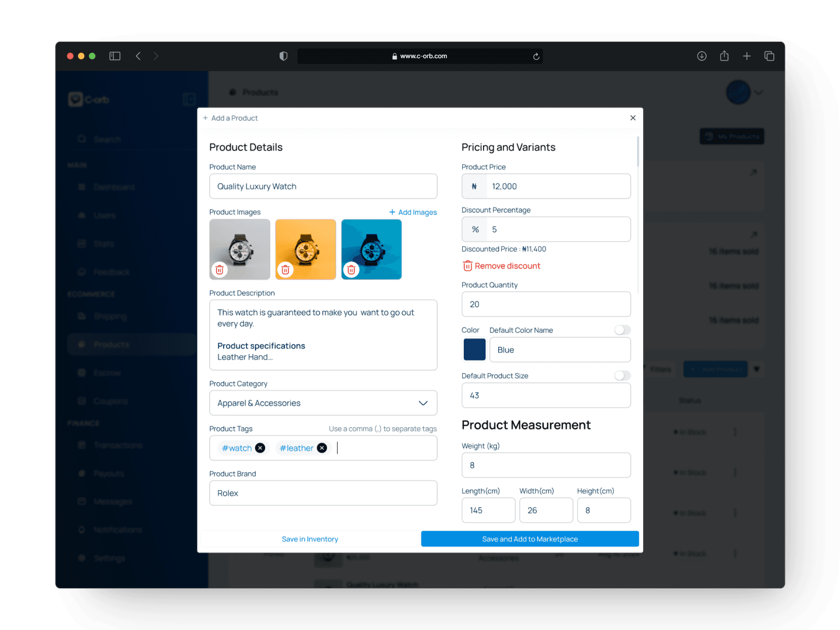
Task: Delete the gray watch product image
Action: coord(220,270)
